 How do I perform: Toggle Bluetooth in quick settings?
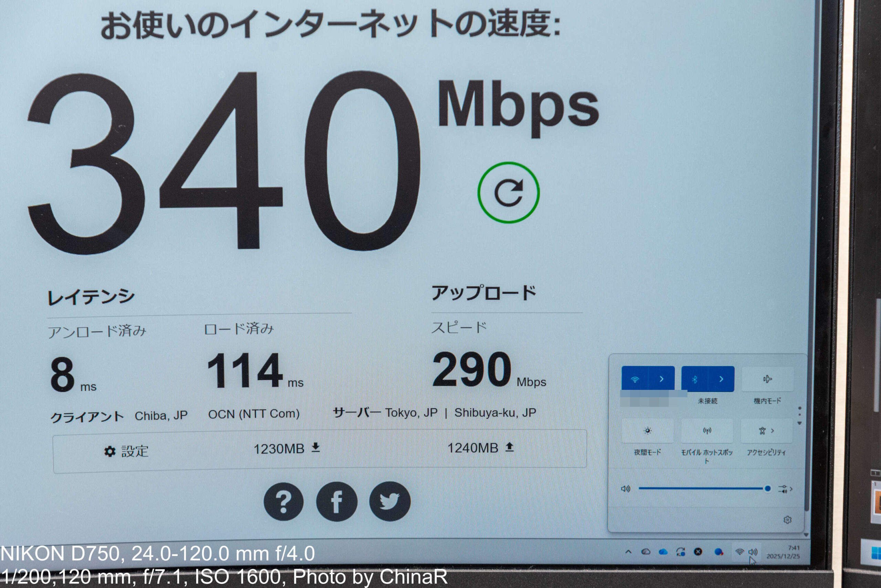694,379
